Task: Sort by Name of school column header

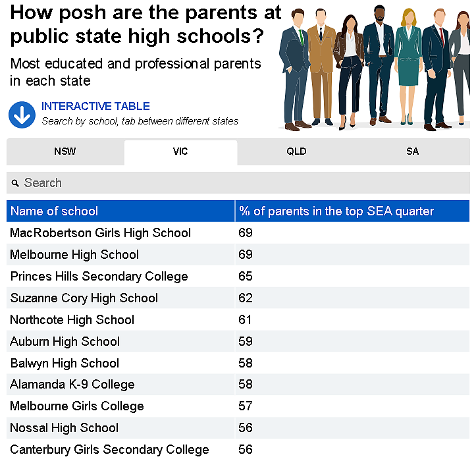Action: click(120, 211)
